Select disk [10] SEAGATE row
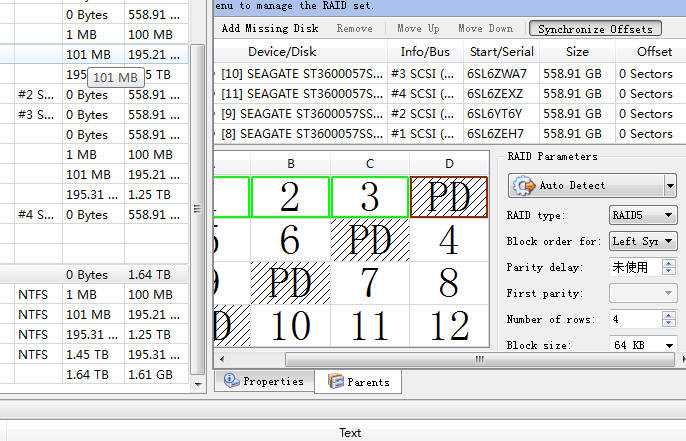Viewport: 686px width, 441px height. 300,73
